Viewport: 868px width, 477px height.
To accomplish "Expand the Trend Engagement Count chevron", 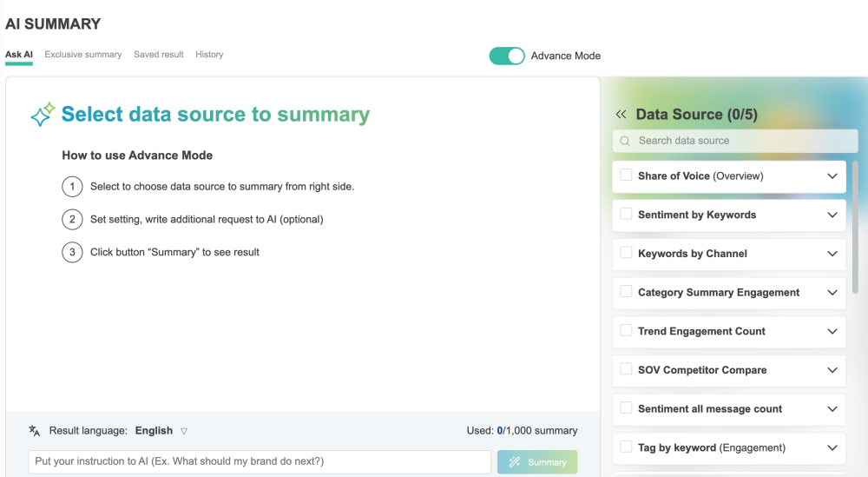I will pos(832,331).
